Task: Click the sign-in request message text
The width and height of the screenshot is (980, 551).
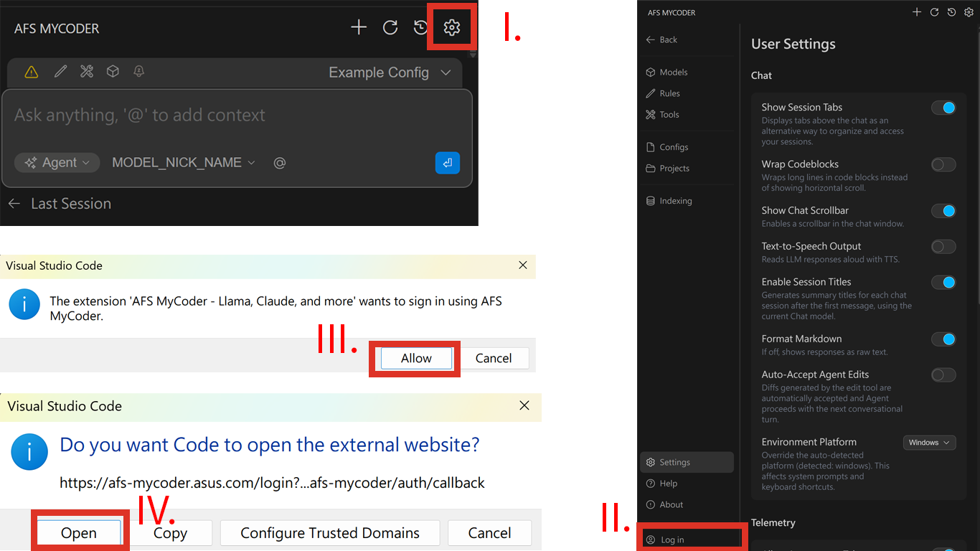Action: 275,308
